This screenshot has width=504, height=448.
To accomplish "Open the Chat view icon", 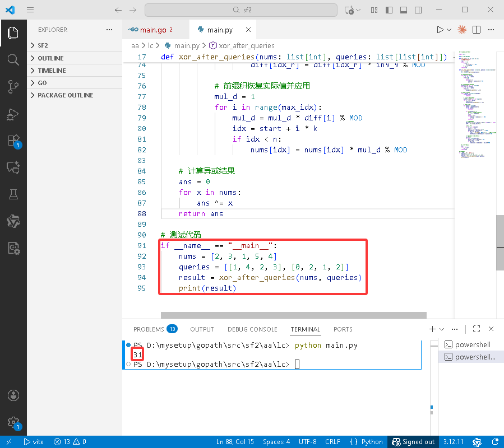I will pos(13,167).
